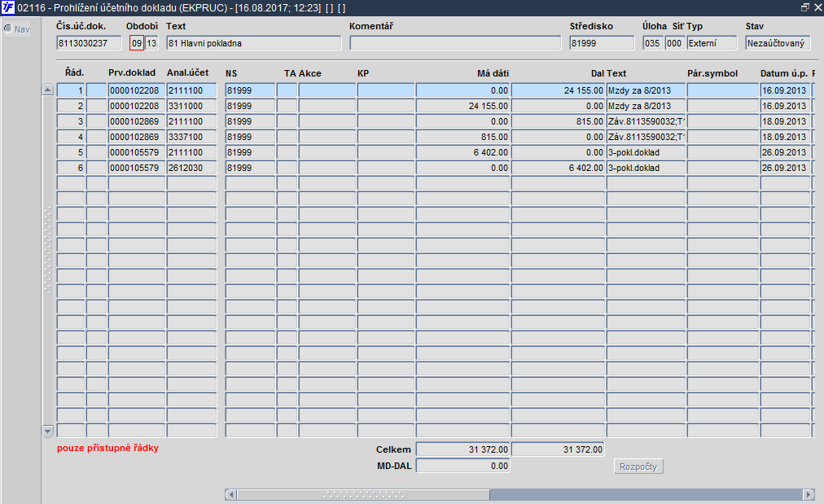
Task: Click the restore window icon at top right
Action: click(x=804, y=7)
